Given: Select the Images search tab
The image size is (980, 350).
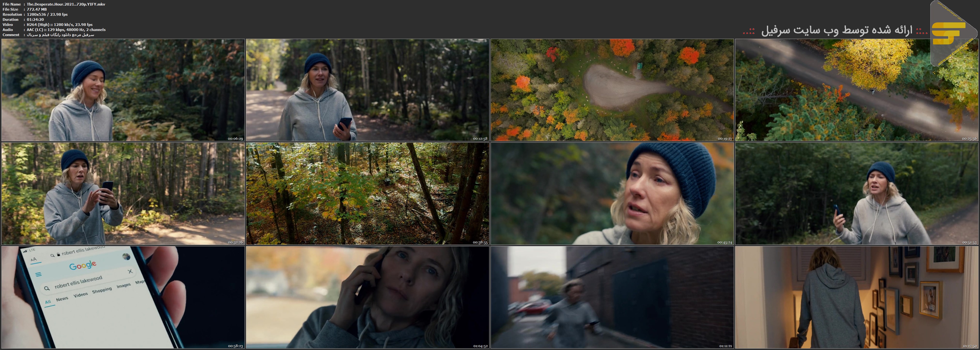Looking at the screenshot, I should pyautogui.click(x=123, y=286).
